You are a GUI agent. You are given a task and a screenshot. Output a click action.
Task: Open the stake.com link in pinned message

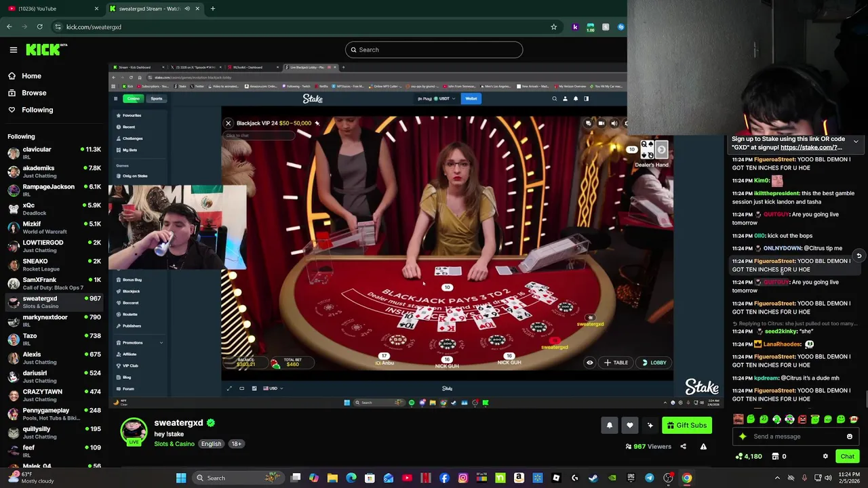click(x=811, y=148)
